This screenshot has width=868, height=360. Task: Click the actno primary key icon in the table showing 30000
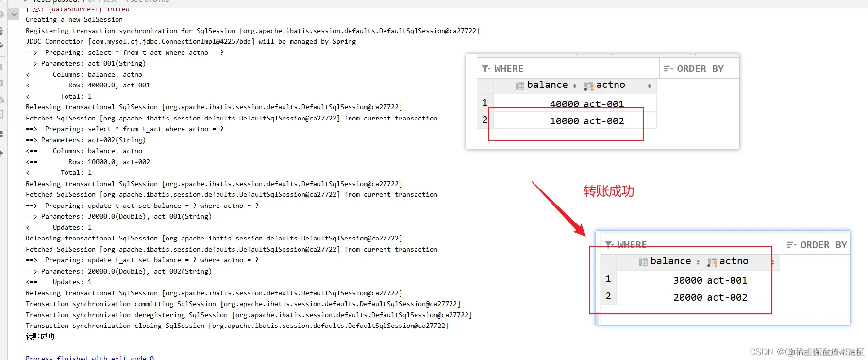tap(712, 262)
